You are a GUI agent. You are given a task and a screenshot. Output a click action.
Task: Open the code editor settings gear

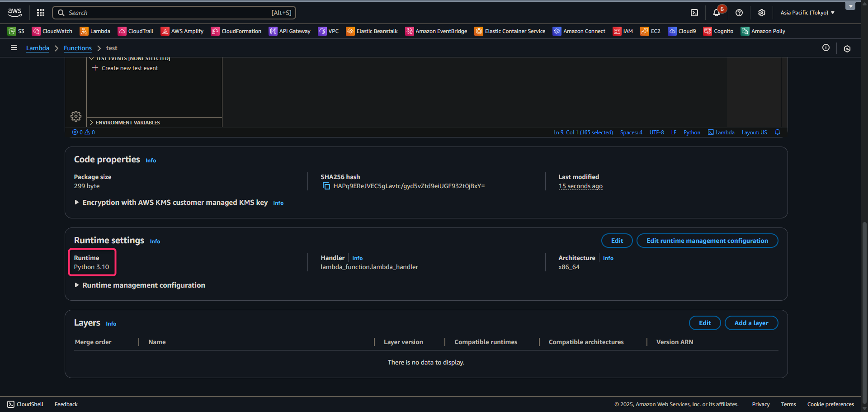coord(76,116)
